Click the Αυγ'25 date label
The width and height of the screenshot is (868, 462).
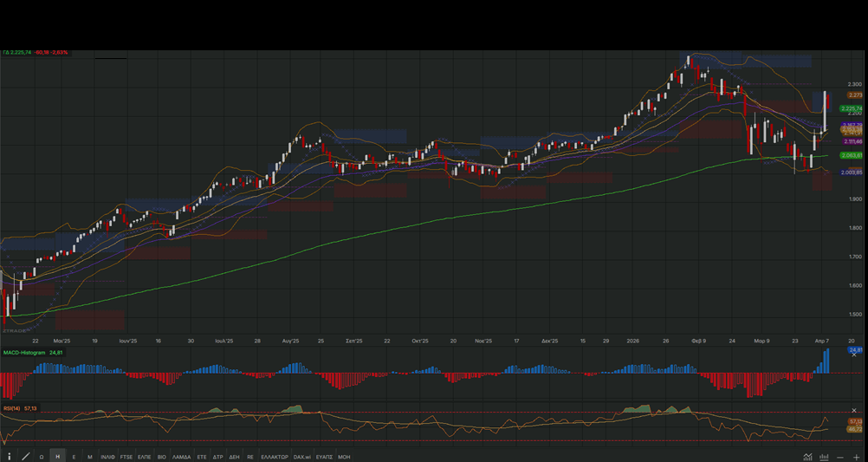click(x=290, y=342)
